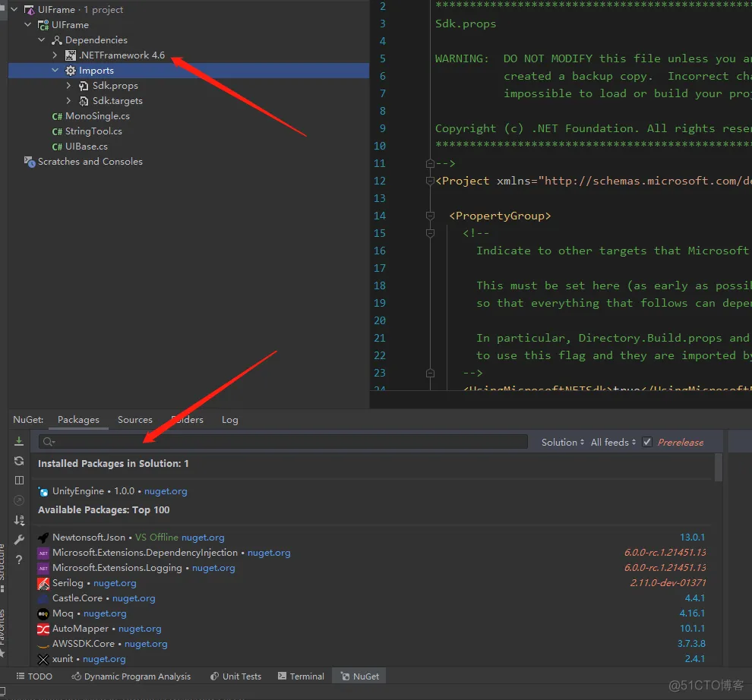Open the Dynamic Program Analysis tool window

(x=131, y=676)
